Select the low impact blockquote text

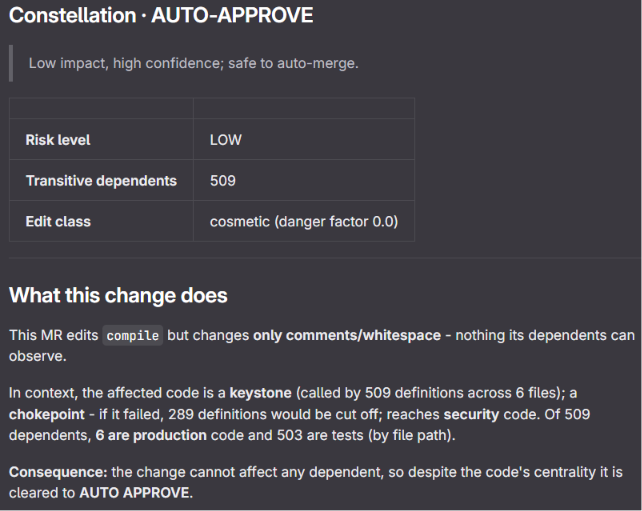click(193, 63)
